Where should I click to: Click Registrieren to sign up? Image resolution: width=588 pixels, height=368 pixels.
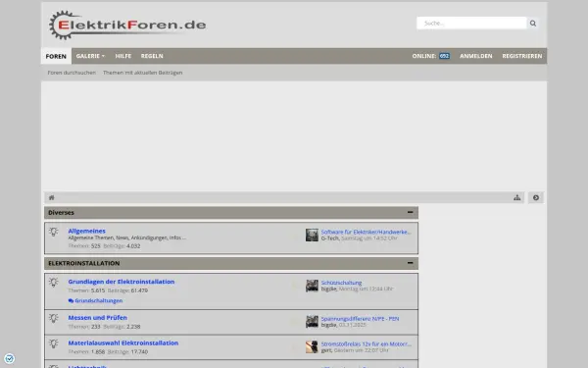(x=522, y=56)
